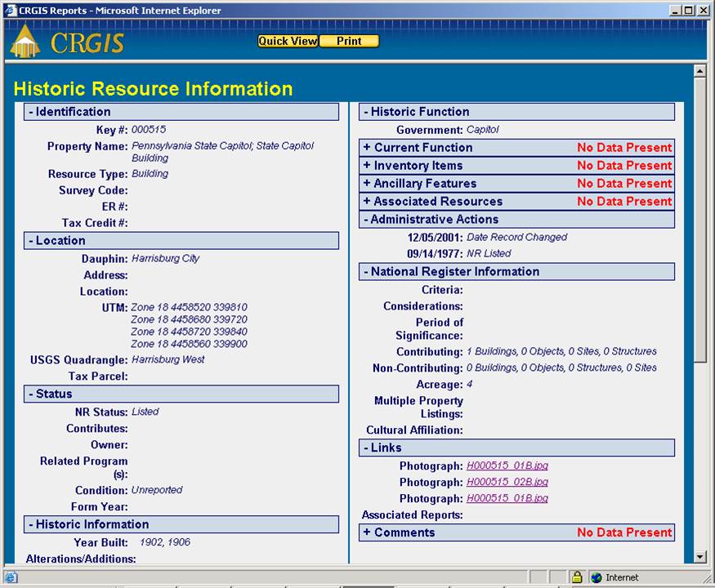
Task: Click the Resource Type value Building
Action: click(x=150, y=174)
